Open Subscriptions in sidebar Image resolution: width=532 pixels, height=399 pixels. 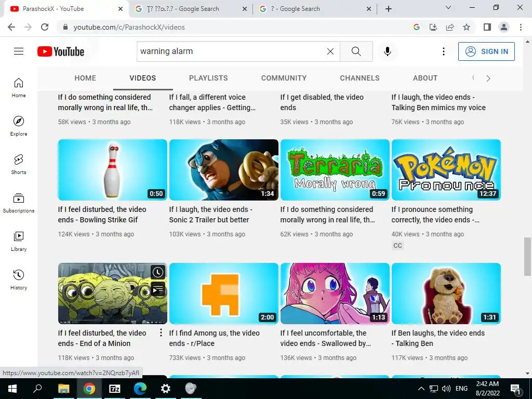coord(19,203)
